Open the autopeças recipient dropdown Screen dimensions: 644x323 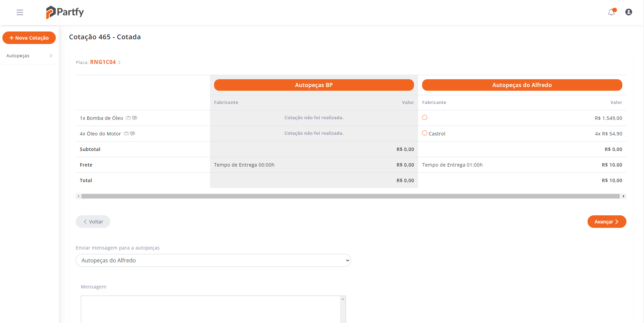click(213, 260)
